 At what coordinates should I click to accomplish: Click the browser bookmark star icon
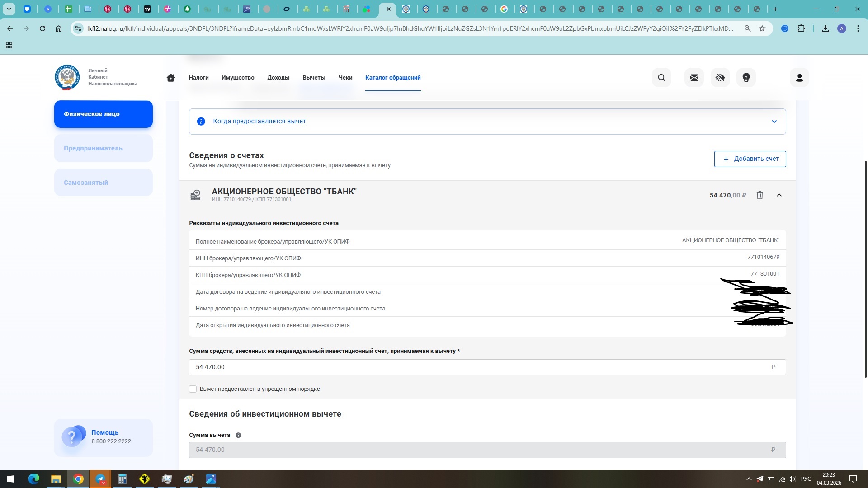(762, 28)
